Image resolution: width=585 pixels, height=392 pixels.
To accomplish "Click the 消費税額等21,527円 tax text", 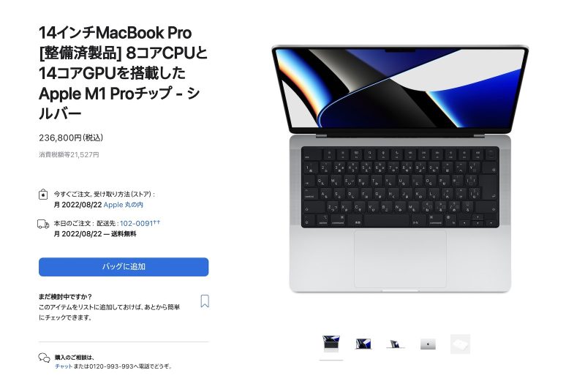I will [x=69, y=155].
